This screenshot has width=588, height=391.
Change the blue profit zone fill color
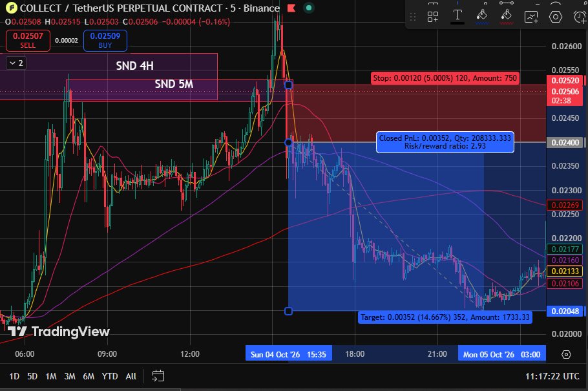click(x=482, y=17)
